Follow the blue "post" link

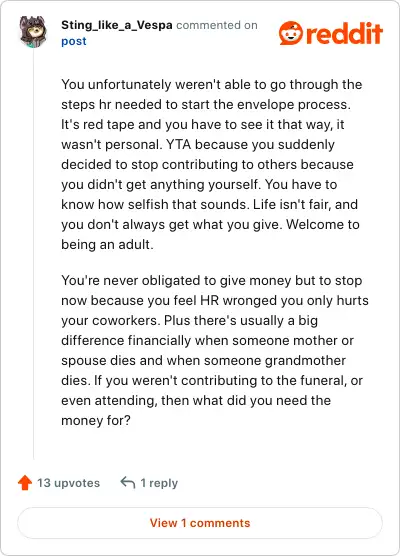(74, 41)
